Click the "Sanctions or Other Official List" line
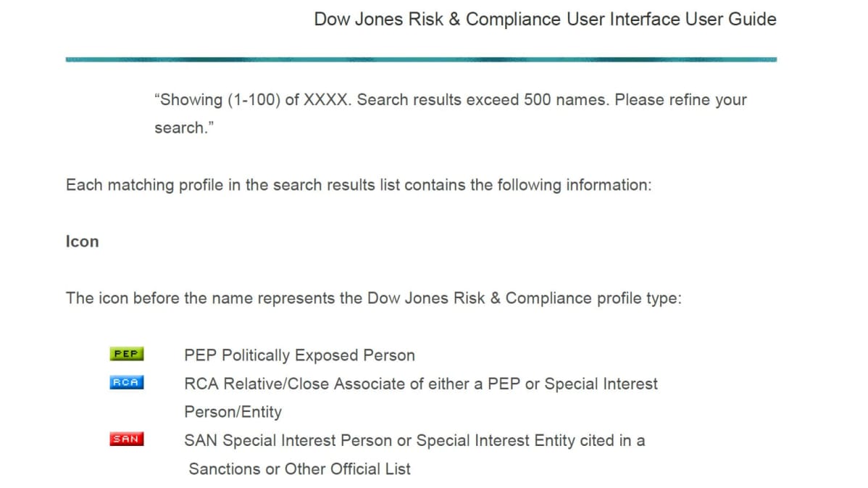The image size is (868, 488). [x=299, y=469]
